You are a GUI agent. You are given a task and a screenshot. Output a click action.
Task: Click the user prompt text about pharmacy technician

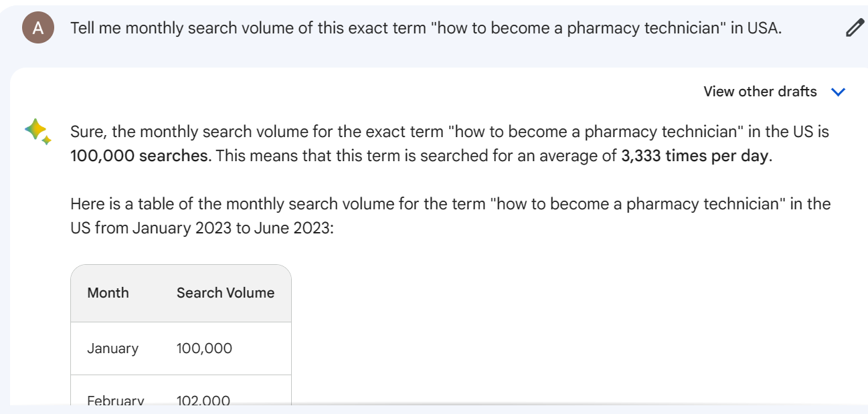426,28
